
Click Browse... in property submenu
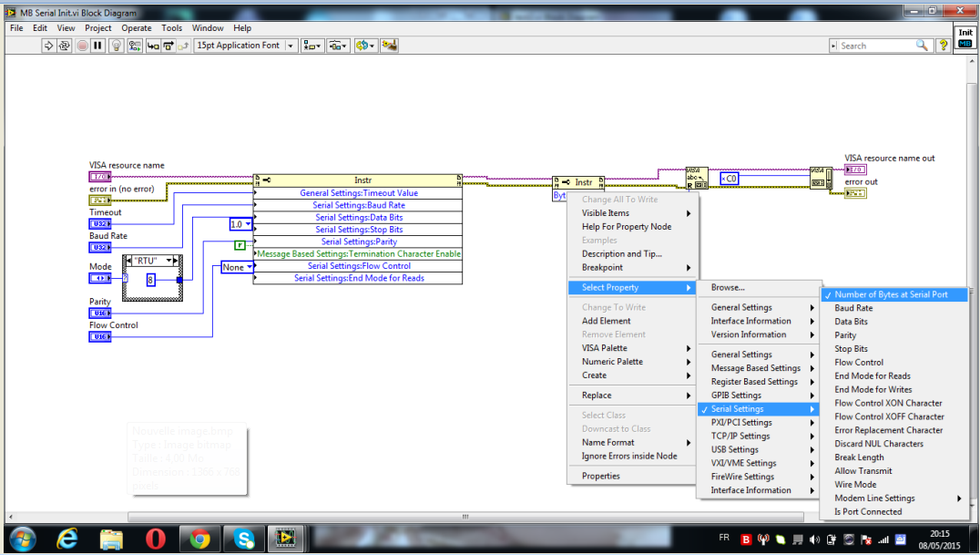759,287
